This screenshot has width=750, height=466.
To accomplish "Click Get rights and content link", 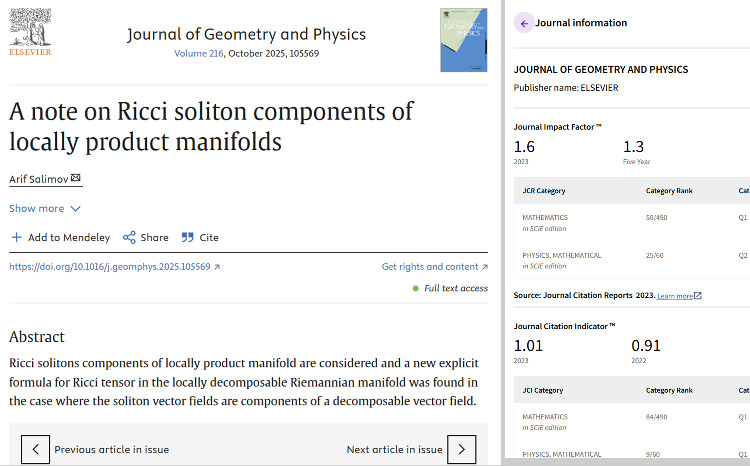I will click(x=434, y=267).
